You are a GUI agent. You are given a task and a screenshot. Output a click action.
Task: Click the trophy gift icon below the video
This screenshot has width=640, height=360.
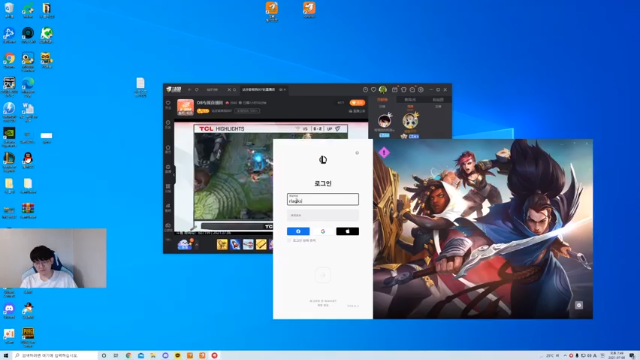(x=222, y=244)
